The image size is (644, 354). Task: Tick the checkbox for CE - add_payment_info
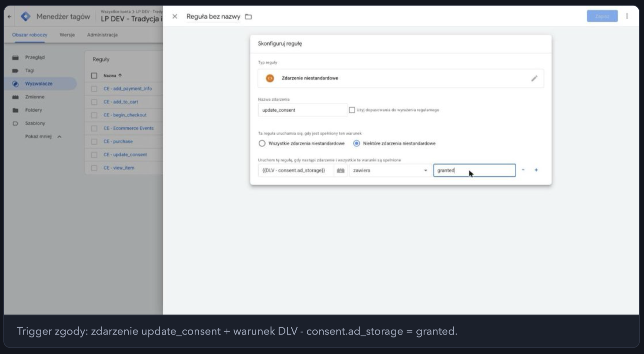coord(94,89)
